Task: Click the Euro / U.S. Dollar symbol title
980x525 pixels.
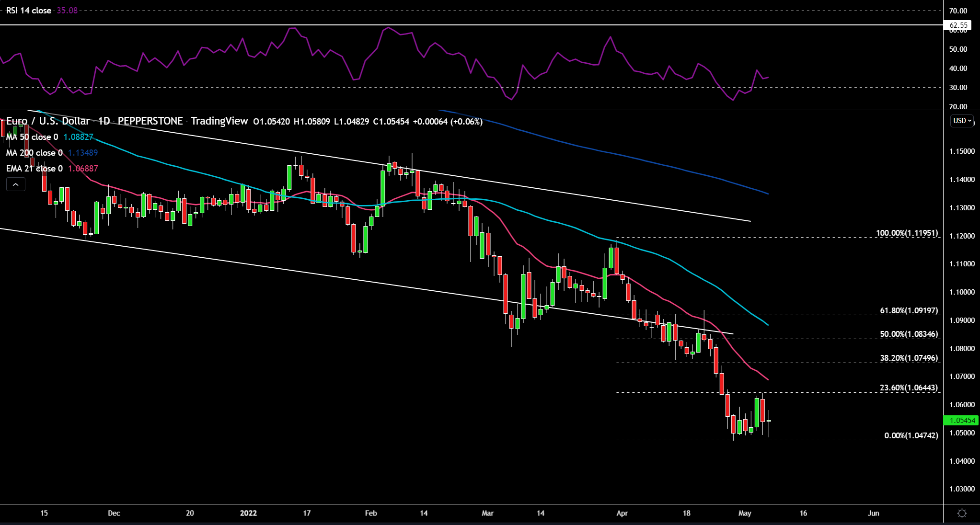Action: point(48,121)
